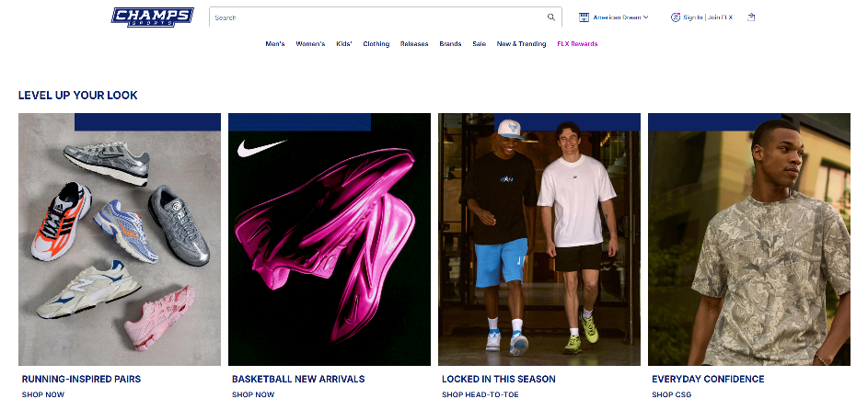Screen dimensions: 868x399
Task: Click the store locator icon
Action: 584,17
